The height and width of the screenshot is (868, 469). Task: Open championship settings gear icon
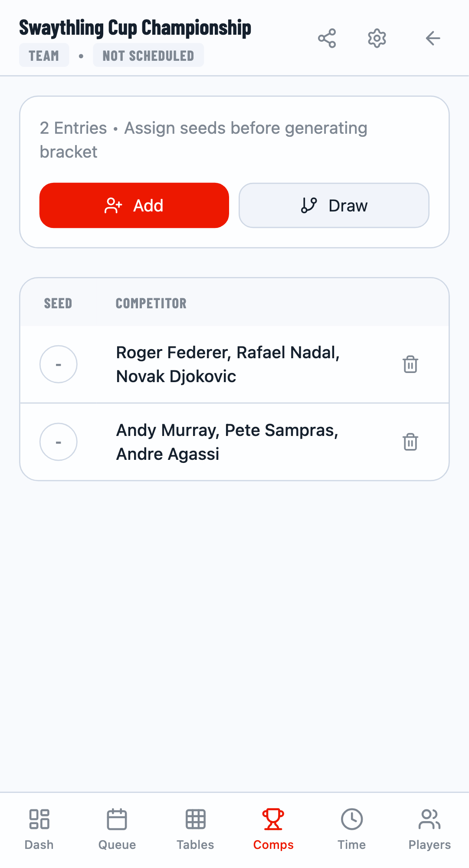(377, 38)
